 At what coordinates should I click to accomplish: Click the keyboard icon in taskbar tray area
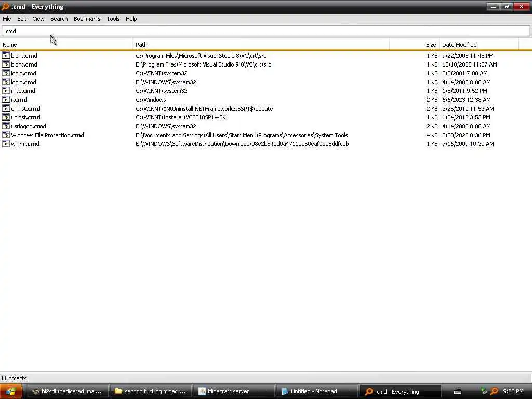tap(458, 392)
